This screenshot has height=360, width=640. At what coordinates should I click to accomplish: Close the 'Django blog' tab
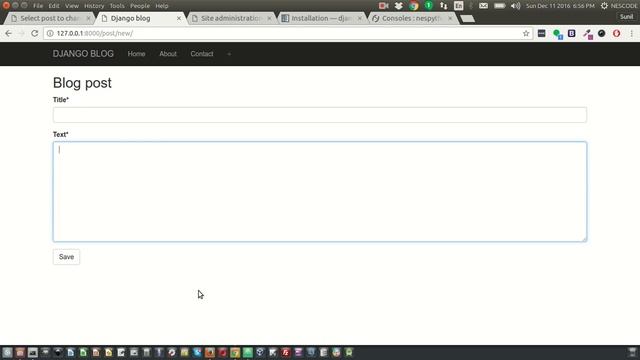179,18
